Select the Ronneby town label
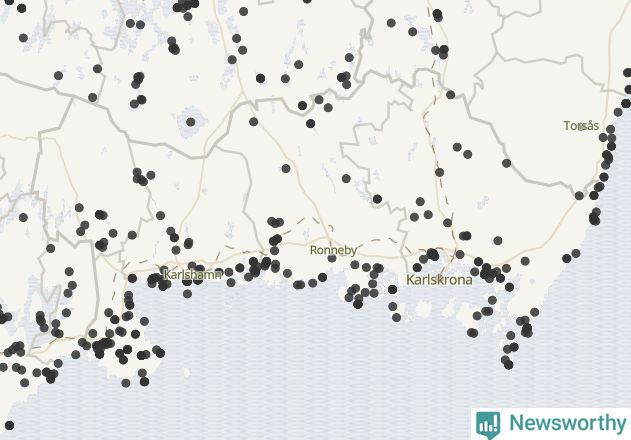The height and width of the screenshot is (440, 631). 333,250
